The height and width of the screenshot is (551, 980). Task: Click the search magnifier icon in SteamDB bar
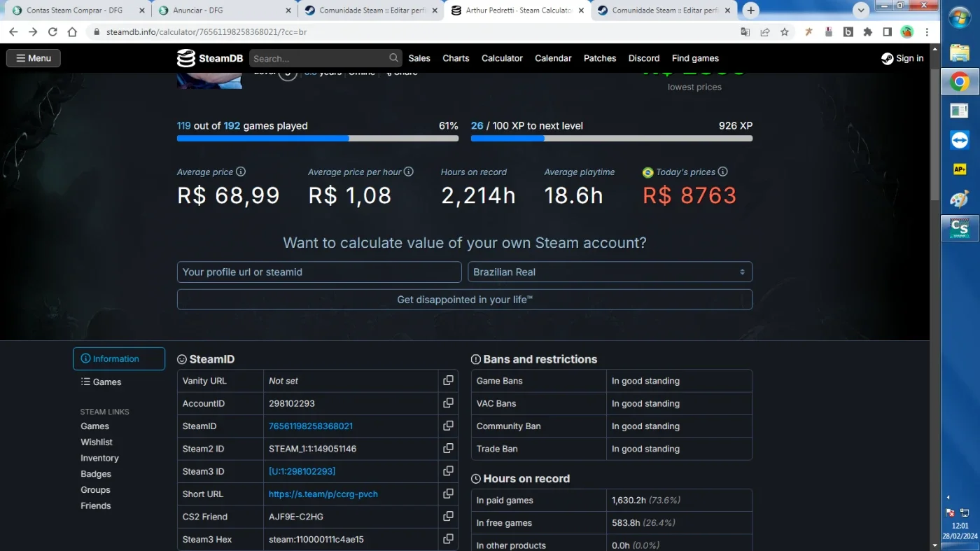click(x=394, y=58)
